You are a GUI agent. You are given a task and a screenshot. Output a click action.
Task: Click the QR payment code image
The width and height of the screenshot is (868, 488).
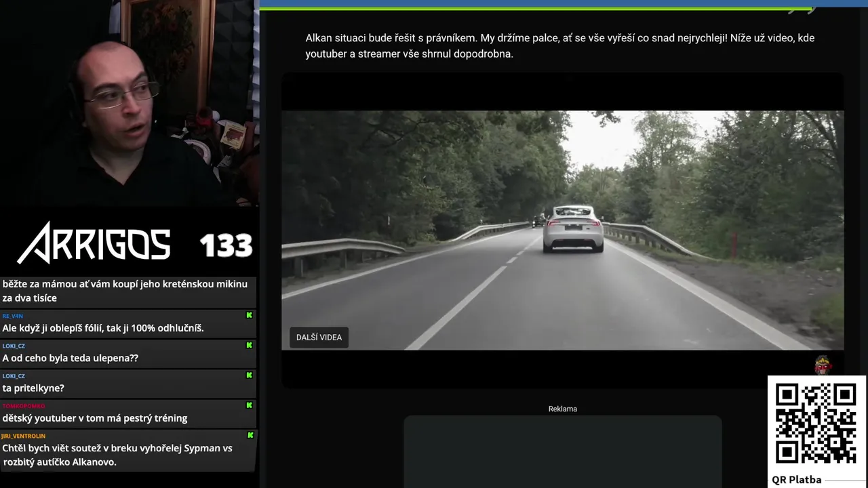[x=816, y=424]
